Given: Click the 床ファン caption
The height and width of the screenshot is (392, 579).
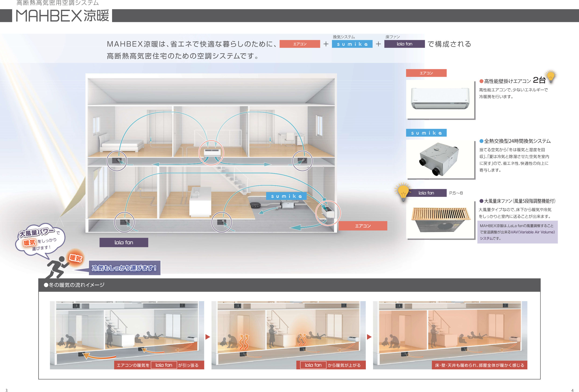Looking at the screenshot, I should coord(392,37).
